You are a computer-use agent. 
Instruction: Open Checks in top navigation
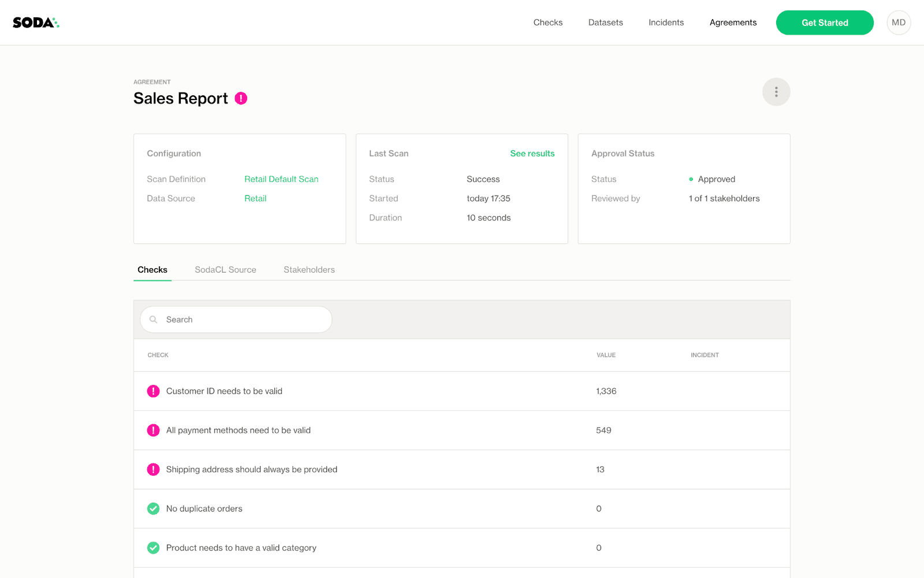coord(548,23)
